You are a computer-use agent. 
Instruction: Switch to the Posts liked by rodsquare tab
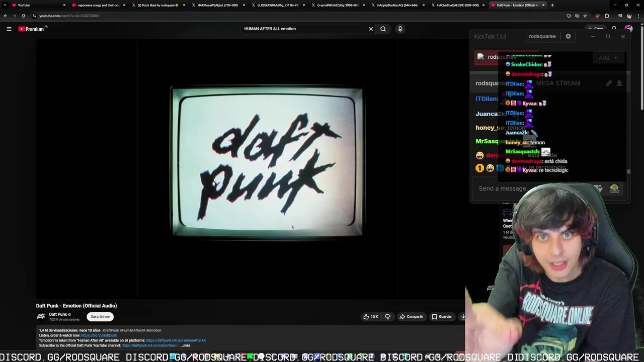point(158,5)
